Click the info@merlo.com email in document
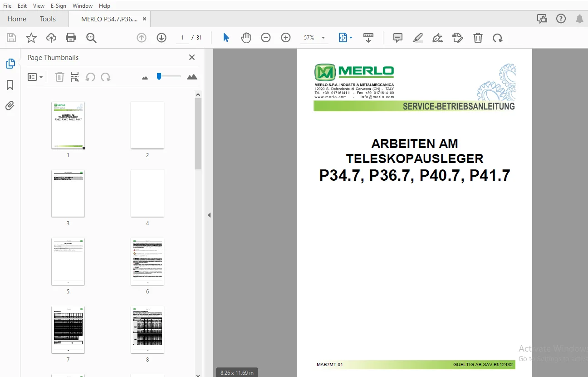This screenshot has width=588, height=377. coord(377,97)
